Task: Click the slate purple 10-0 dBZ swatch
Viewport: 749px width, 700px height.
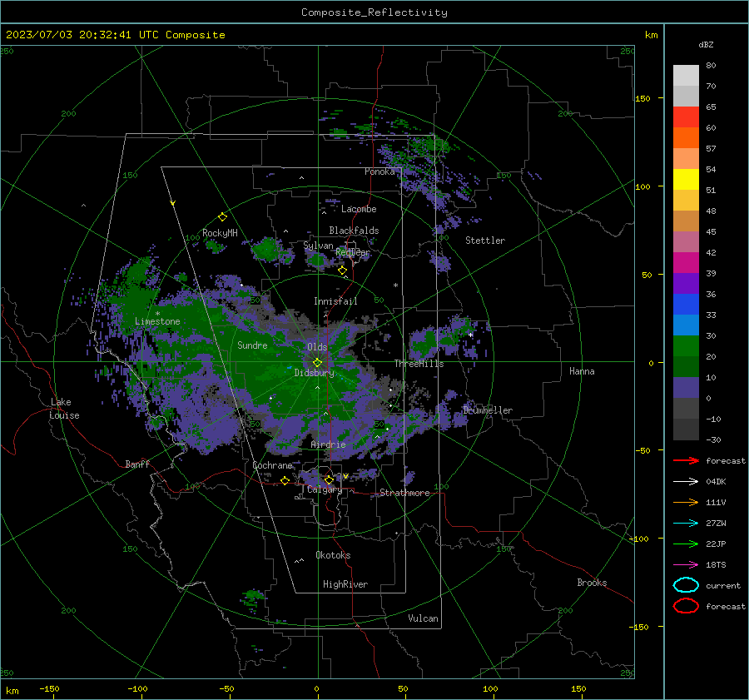Action: (x=686, y=388)
